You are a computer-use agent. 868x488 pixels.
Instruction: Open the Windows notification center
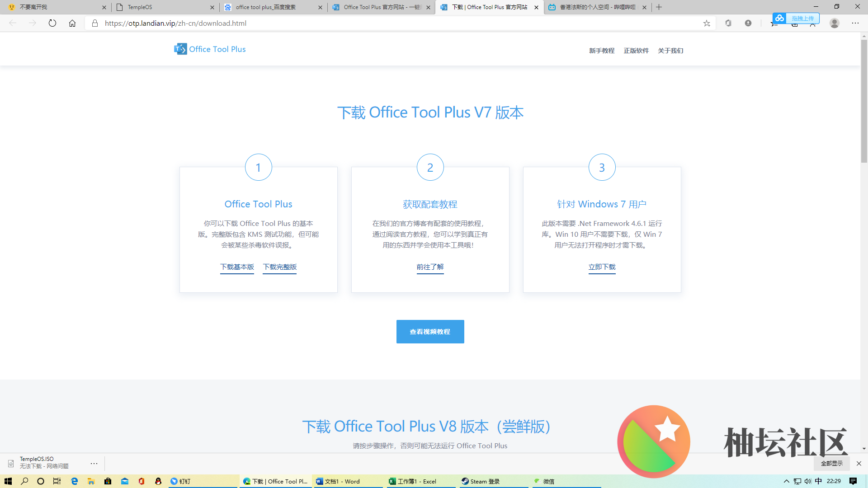(x=853, y=481)
